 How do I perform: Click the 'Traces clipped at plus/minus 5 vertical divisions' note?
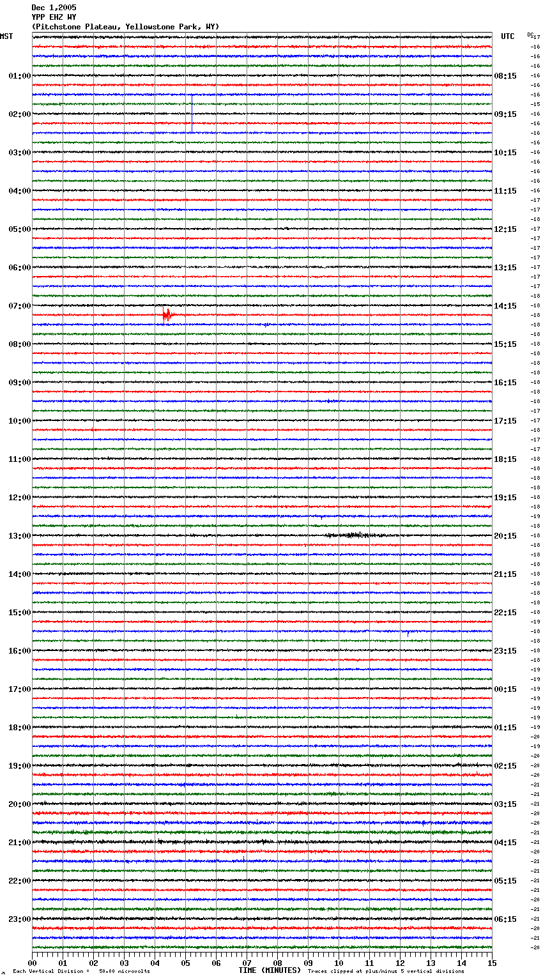[x=386, y=972]
